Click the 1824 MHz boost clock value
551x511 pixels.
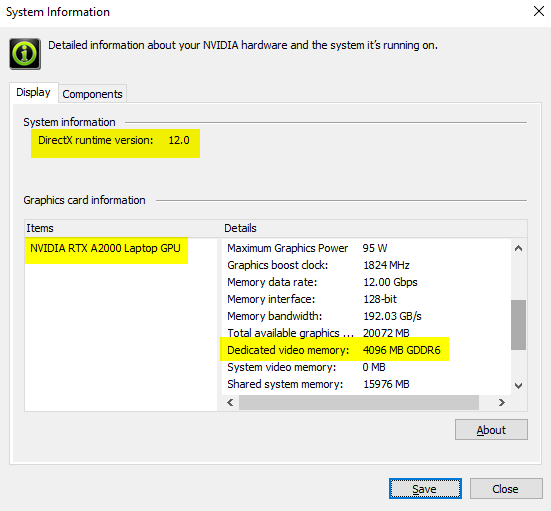(x=386, y=265)
